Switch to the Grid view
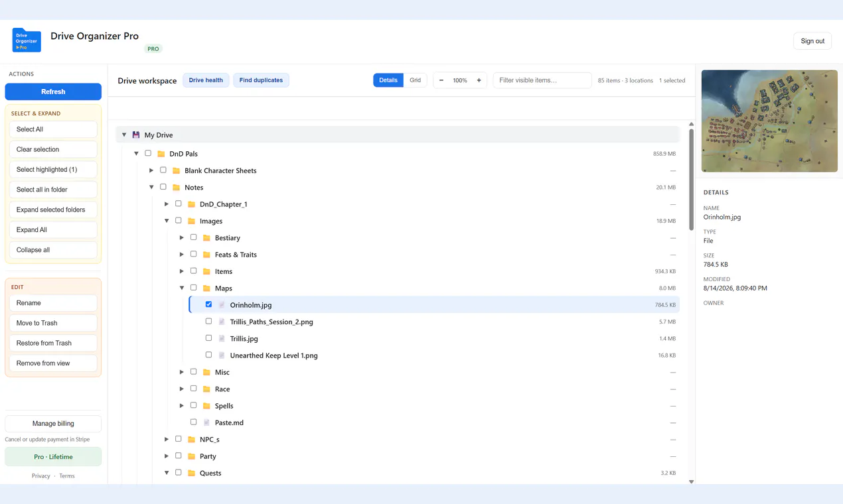Screen dimensions: 843x504 (415, 80)
